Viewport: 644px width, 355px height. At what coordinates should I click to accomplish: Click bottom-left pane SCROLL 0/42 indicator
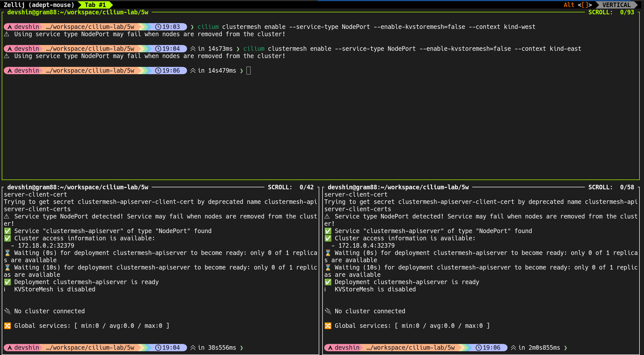[291, 187]
